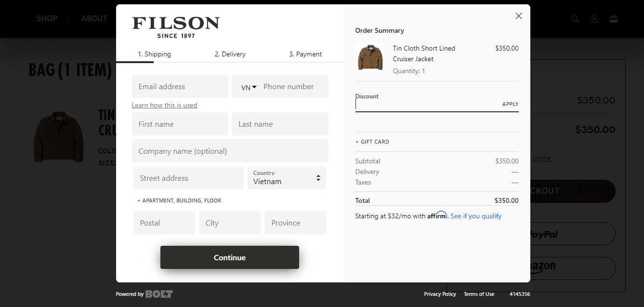Switch to the 2. Delivery step

pos(230,54)
